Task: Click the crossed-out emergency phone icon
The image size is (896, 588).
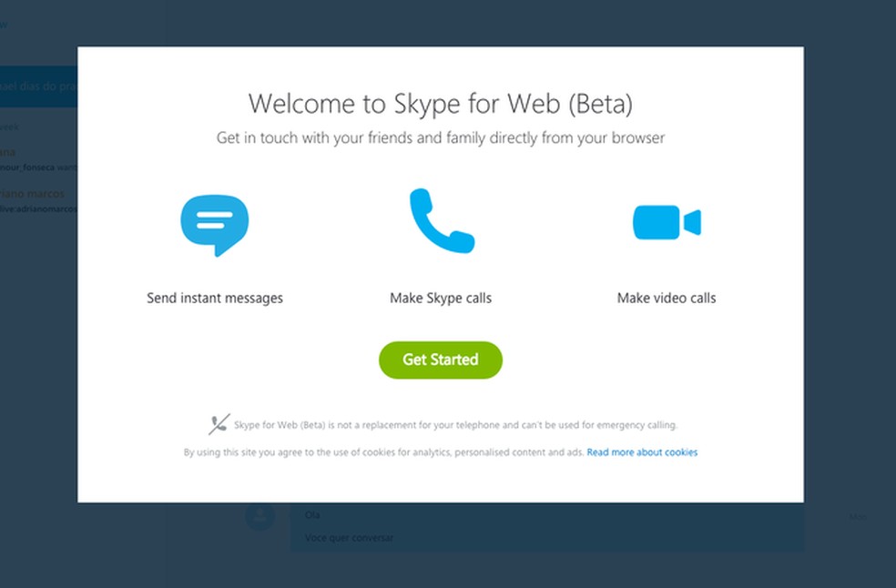Action: click(218, 424)
